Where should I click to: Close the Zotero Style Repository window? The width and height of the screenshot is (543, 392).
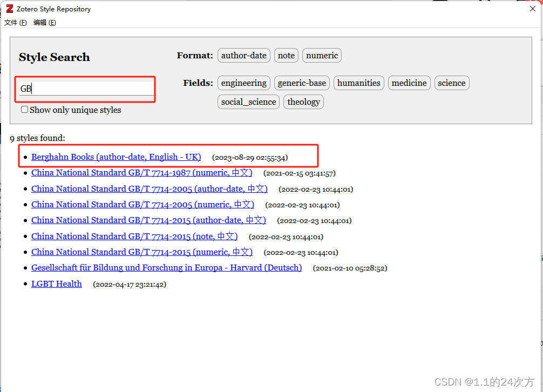533,9
